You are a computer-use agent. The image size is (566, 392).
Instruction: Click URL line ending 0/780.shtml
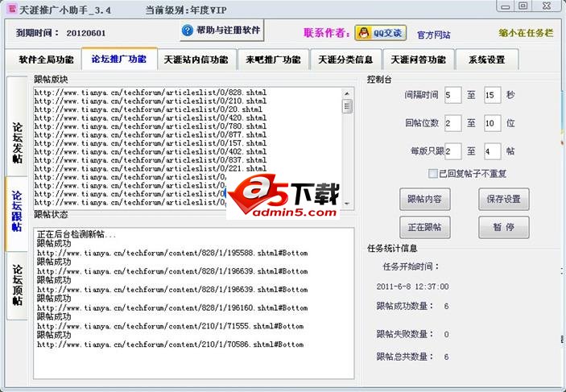pos(151,126)
